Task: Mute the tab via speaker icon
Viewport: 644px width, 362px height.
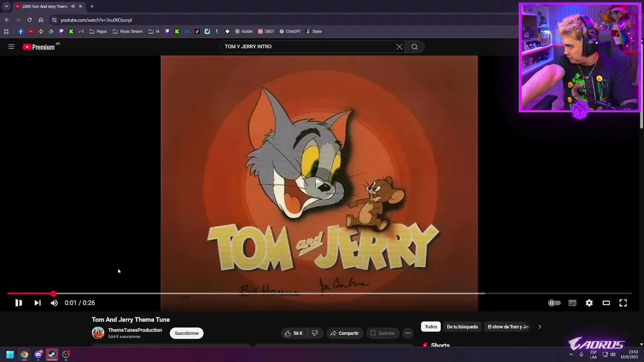Action: pos(73,7)
